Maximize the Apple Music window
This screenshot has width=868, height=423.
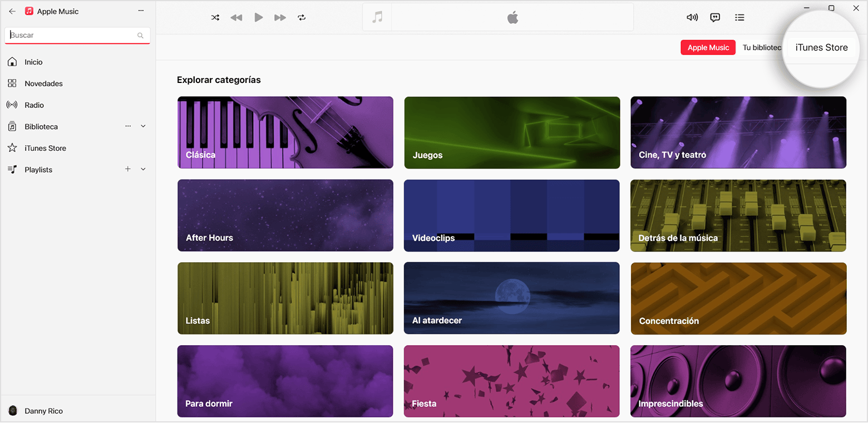pyautogui.click(x=831, y=8)
